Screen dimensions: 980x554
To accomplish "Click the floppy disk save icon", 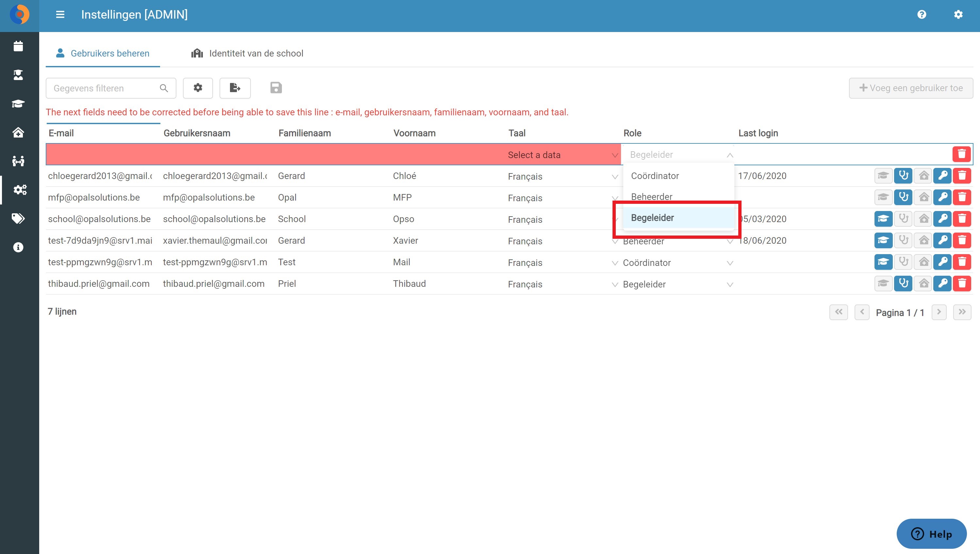I will pos(276,88).
